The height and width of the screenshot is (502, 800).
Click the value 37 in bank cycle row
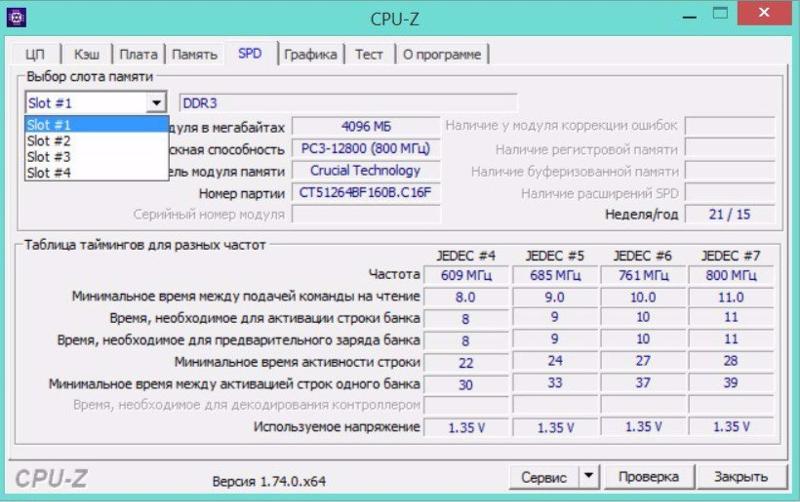643,383
